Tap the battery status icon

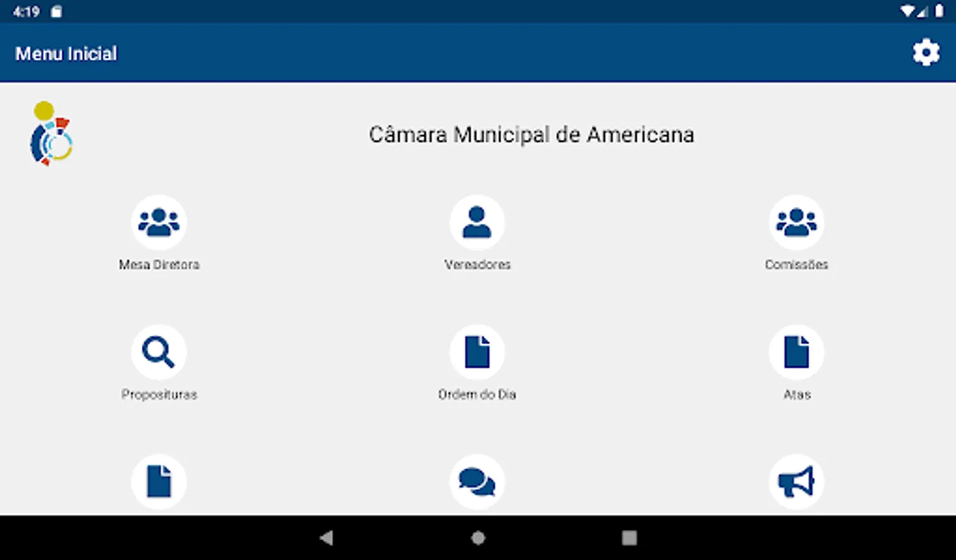click(939, 11)
